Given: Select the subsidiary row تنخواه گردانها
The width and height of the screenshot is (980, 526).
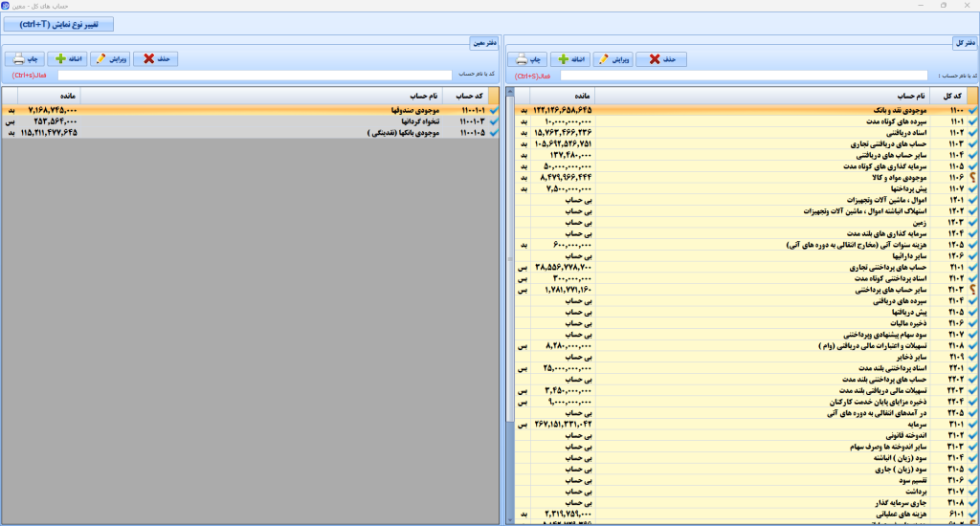Looking at the screenshot, I should pos(250,121).
